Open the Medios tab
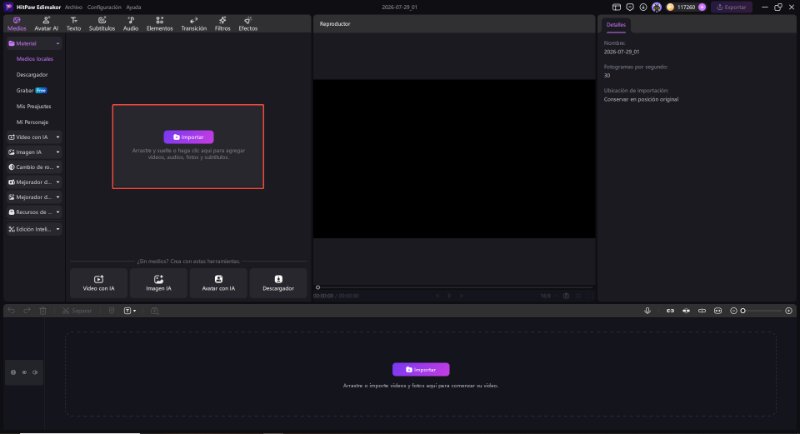The width and height of the screenshot is (800, 434). point(16,23)
